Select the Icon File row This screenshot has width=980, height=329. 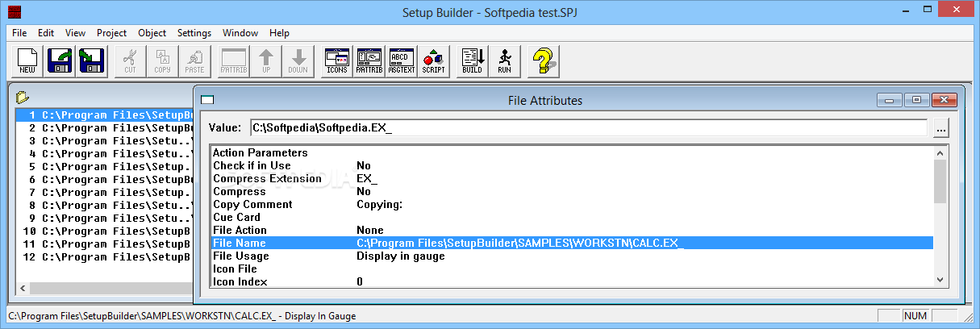[x=571, y=269]
